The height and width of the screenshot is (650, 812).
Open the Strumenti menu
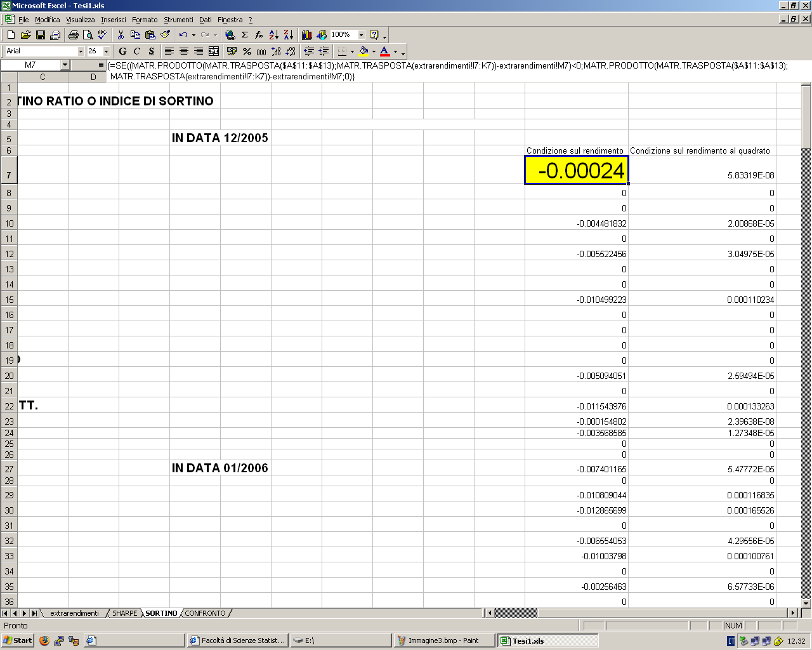178,20
